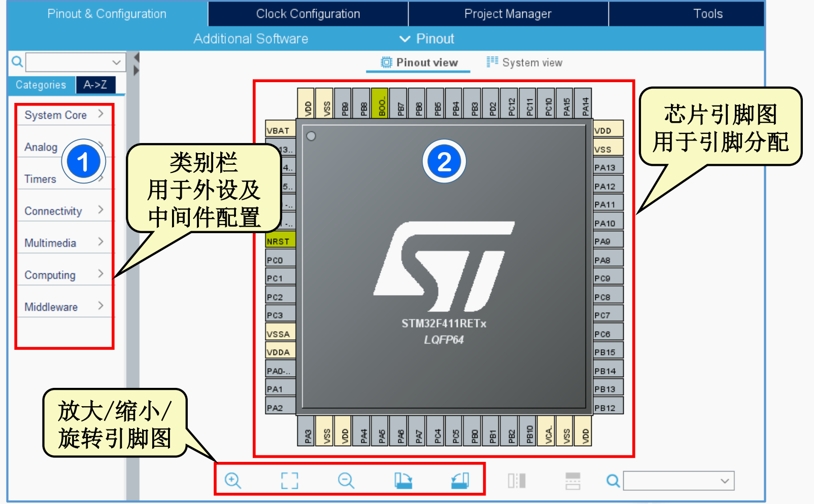814x504 pixels.
Task: Open the Clock Configuration tab
Action: [x=308, y=14]
